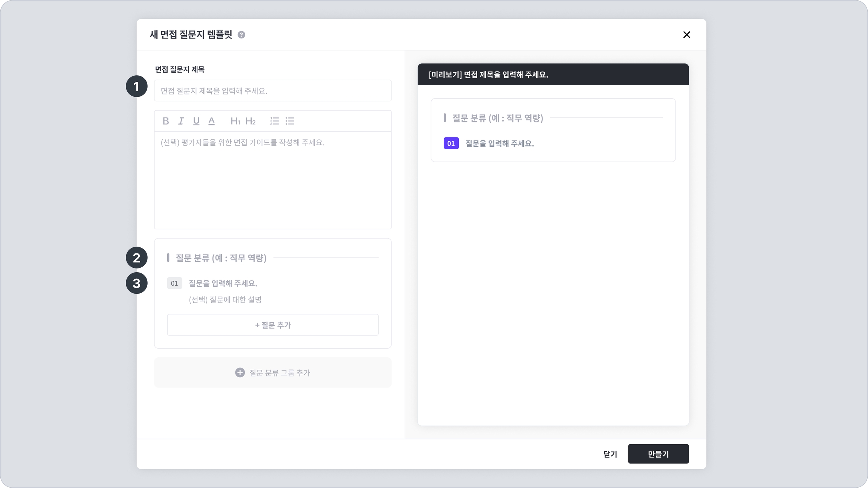This screenshot has height=488, width=868.
Task: Close the template dialog with X
Action: pyautogui.click(x=686, y=35)
